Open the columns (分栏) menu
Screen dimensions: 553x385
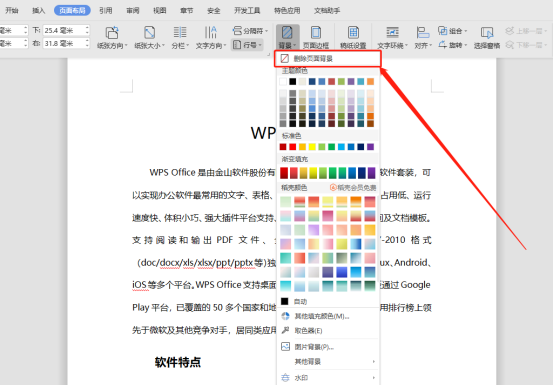[180, 37]
